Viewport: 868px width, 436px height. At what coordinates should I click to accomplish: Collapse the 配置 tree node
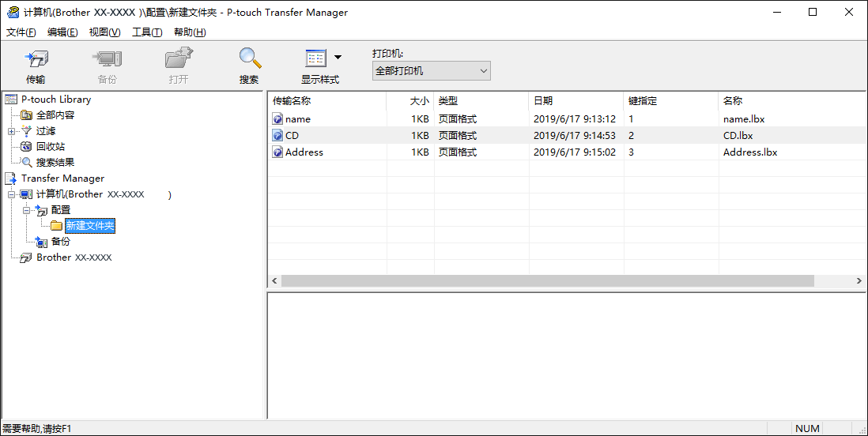(x=26, y=210)
